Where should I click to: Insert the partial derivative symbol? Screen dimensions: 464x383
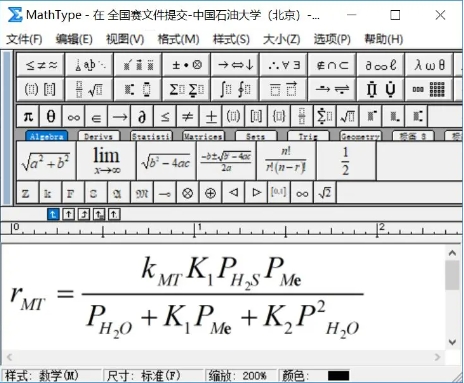(142, 117)
